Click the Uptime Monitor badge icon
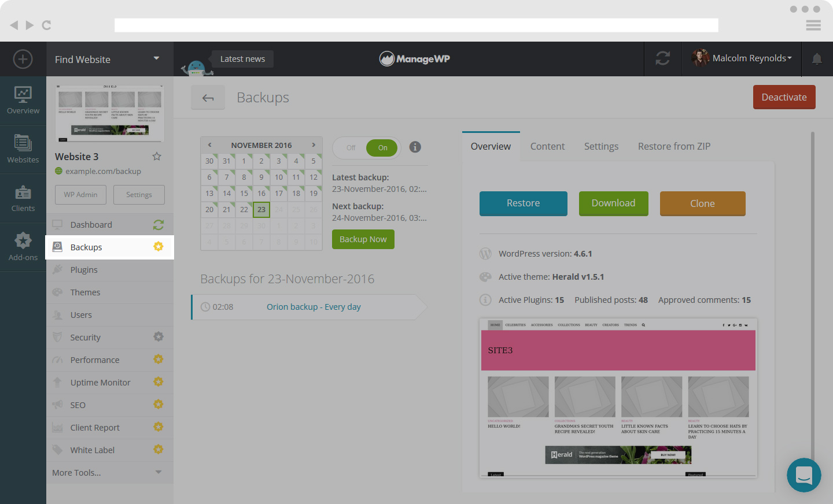 159,382
